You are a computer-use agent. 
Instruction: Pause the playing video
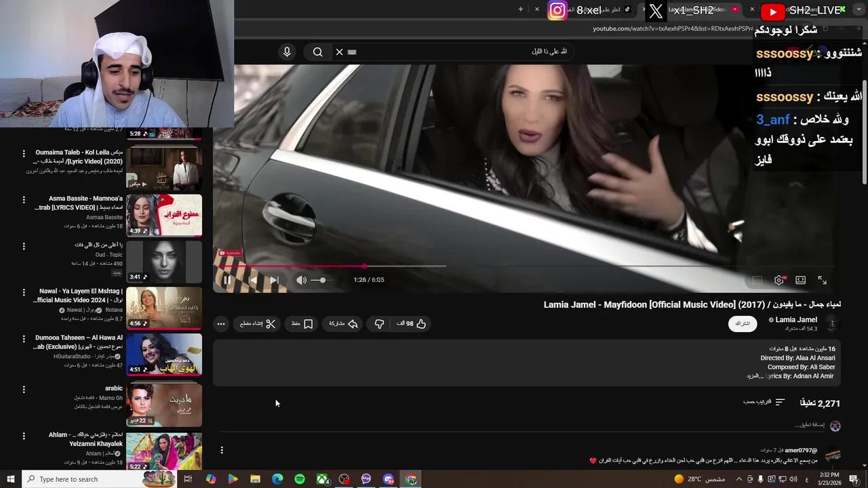point(227,280)
